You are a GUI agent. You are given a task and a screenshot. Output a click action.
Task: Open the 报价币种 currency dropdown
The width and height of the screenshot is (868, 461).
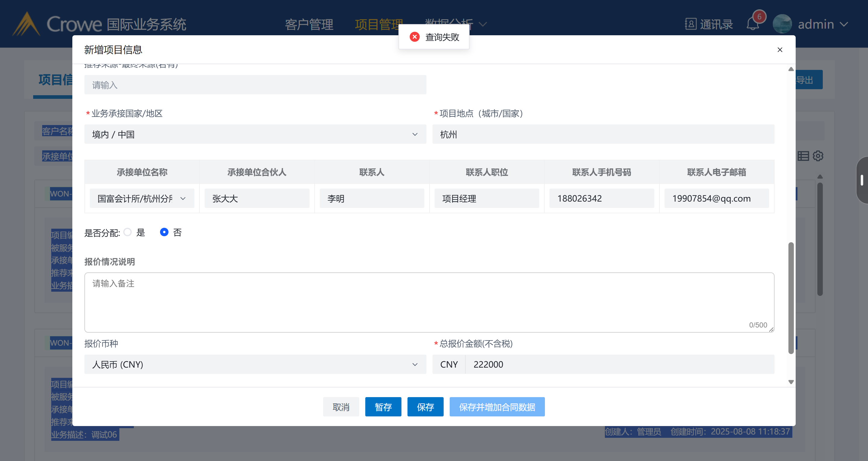[x=255, y=364]
